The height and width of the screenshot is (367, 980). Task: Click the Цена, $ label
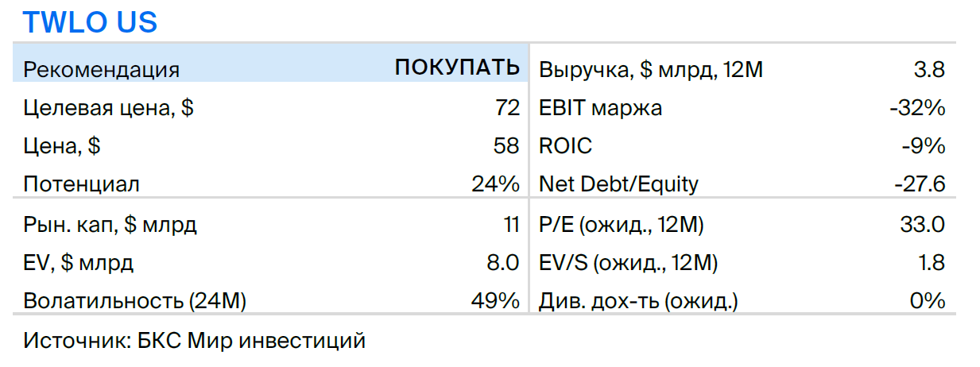pos(62,147)
